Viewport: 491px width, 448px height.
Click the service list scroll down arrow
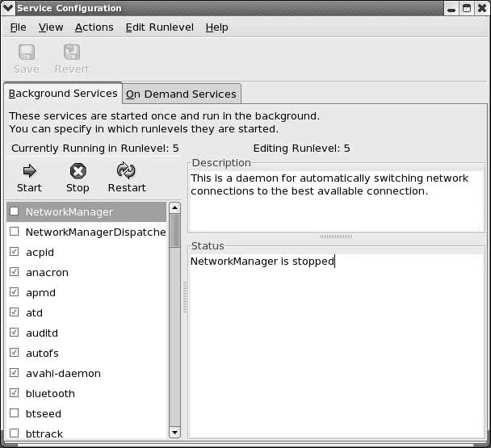click(174, 433)
